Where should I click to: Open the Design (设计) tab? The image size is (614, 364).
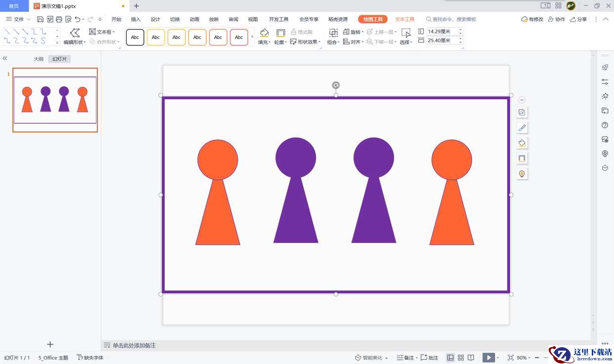click(155, 19)
